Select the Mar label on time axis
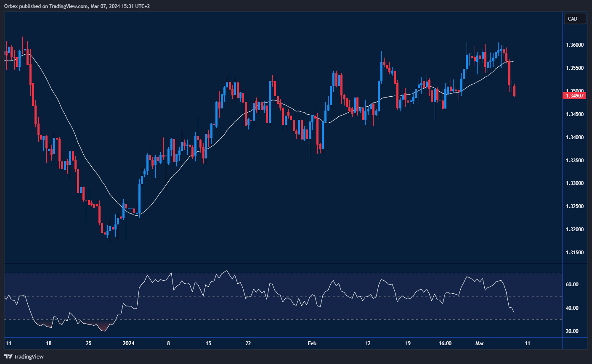The height and width of the screenshot is (364, 592). [x=480, y=343]
